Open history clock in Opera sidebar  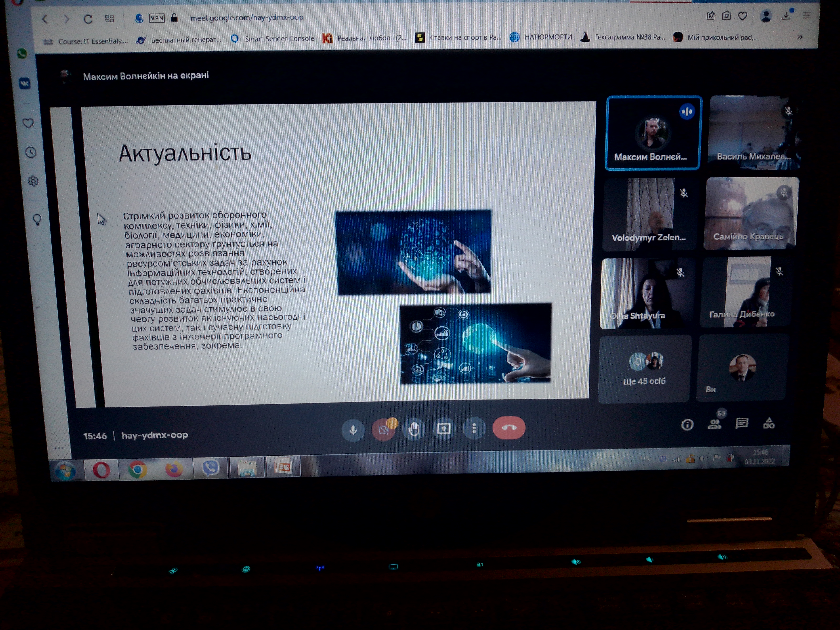pyautogui.click(x=31, y=152)
